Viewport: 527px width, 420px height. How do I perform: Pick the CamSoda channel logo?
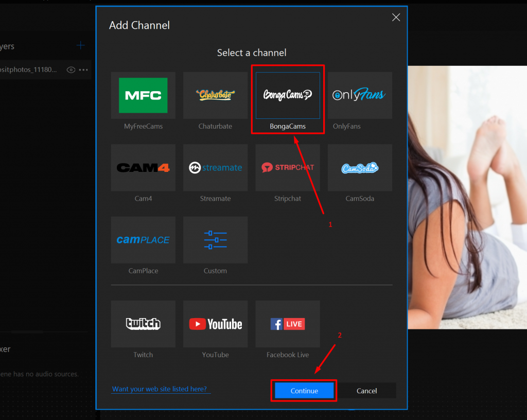(x=360, y=168)
